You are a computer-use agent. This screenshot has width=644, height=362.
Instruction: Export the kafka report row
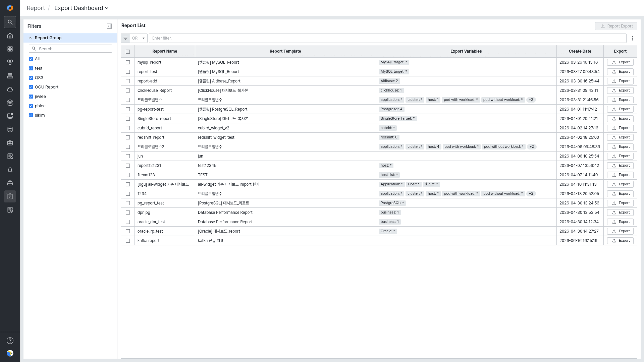click(620, 241)
